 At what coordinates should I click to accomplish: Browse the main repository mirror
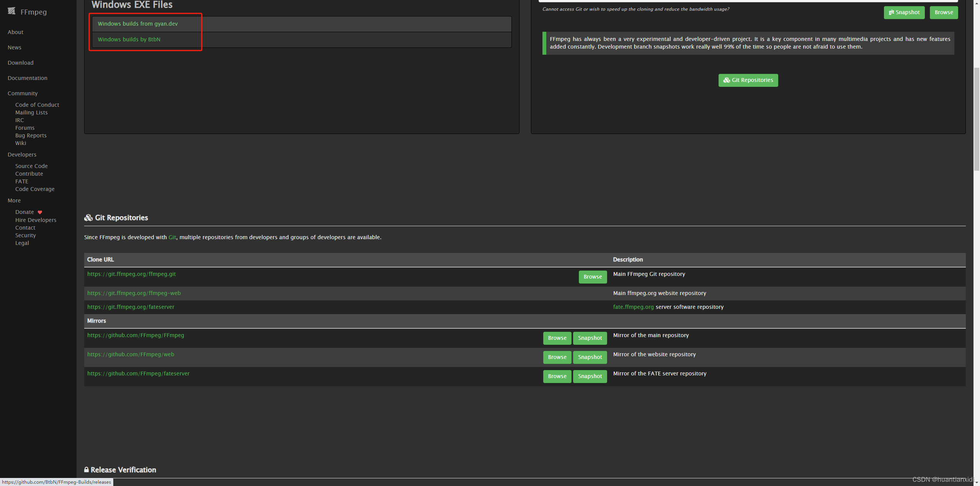tap(557, 338)
